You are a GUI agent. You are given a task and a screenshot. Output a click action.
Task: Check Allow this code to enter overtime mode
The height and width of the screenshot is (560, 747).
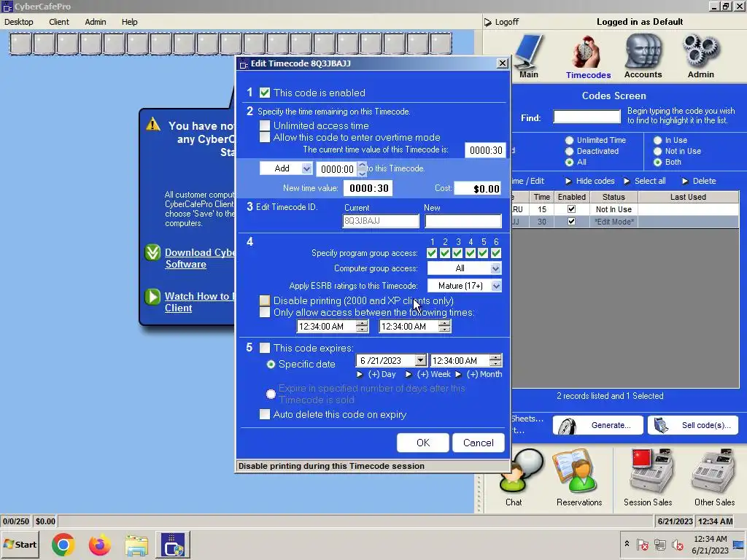pyautogui.click(x=265, y=137)
